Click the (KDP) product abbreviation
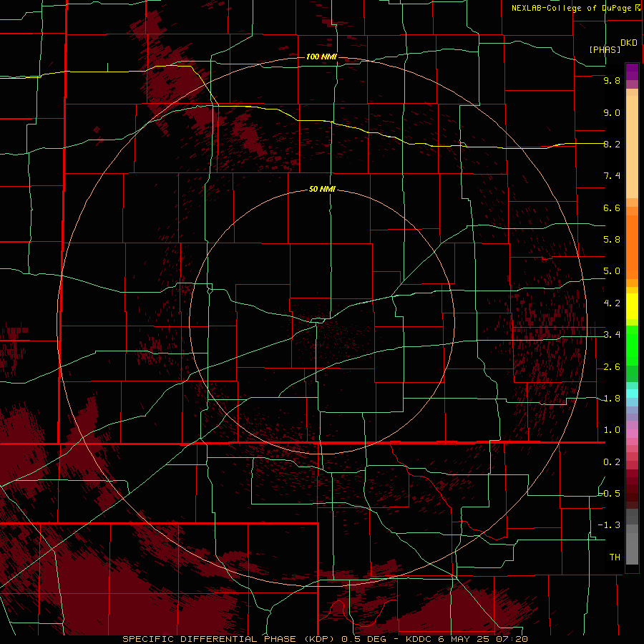This screenshot has width=644, height=644. pos(318,639)
